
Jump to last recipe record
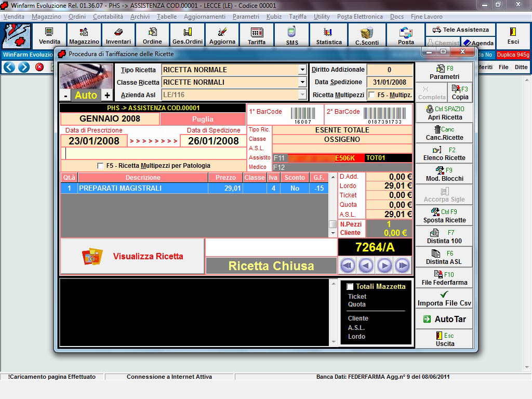pyautogui.click(x=403, y=265)
